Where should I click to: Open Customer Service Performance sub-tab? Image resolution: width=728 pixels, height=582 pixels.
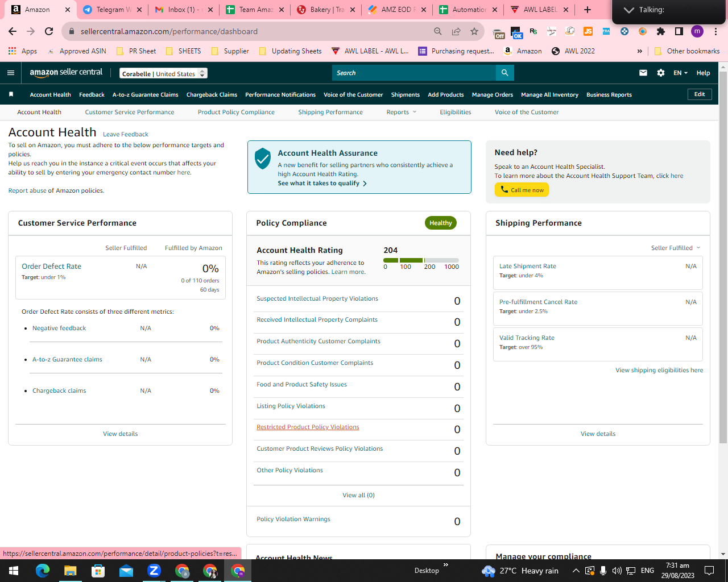pyautogui.click(x=130, y=112)
